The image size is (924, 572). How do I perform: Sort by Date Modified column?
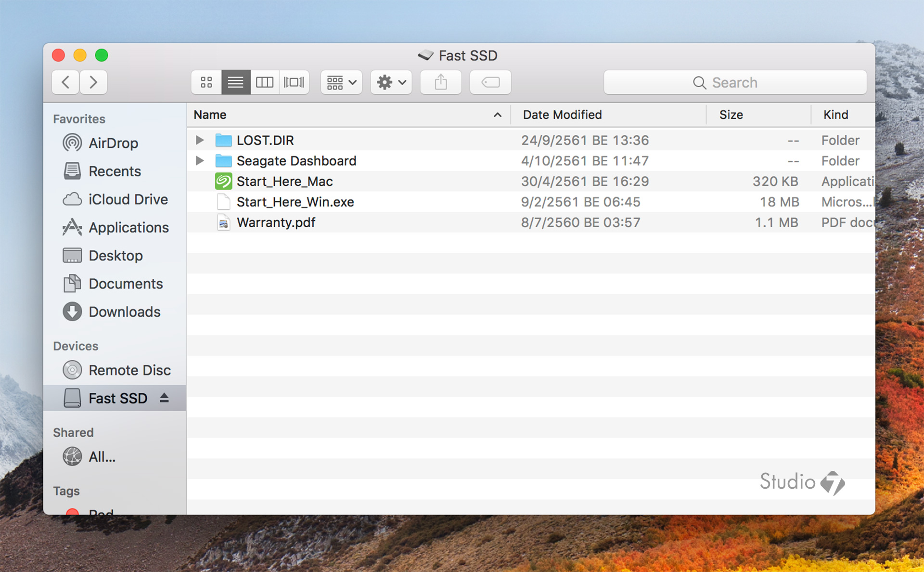608,115
